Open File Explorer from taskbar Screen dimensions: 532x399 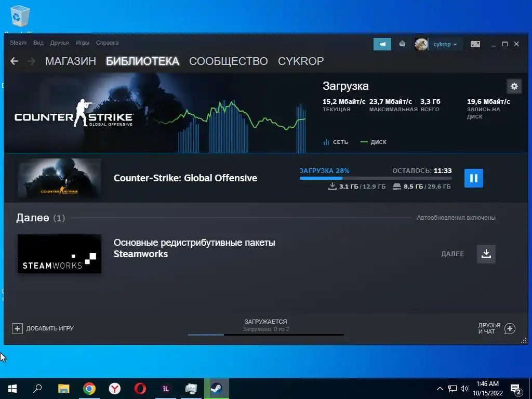[x=63, y=389]
